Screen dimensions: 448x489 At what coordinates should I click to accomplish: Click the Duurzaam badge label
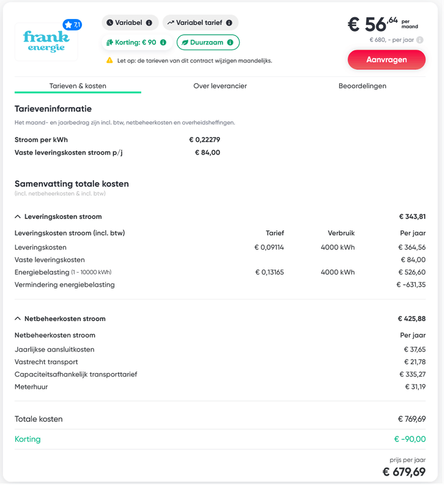pos(207,42)
